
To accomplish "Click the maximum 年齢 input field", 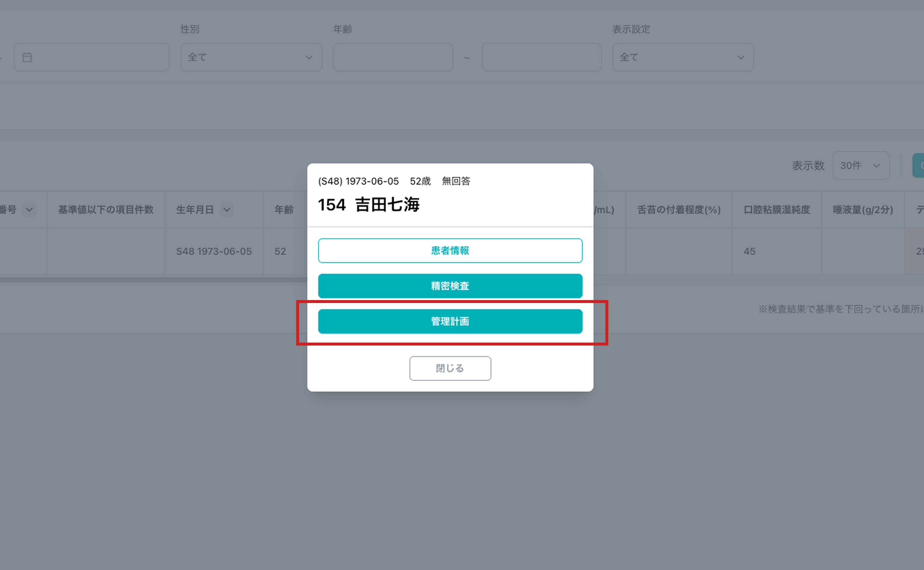I will coord(542,57).
